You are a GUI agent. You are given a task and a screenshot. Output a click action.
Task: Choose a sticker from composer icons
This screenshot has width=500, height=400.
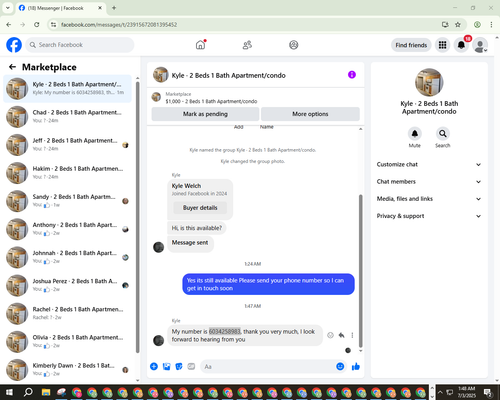179,367
